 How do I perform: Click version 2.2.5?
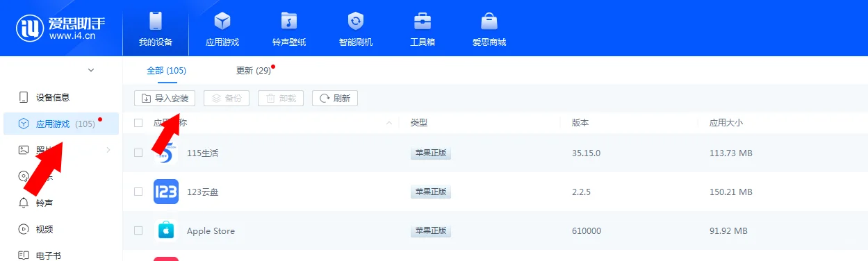pyautogui.click(x=581, y=192)
